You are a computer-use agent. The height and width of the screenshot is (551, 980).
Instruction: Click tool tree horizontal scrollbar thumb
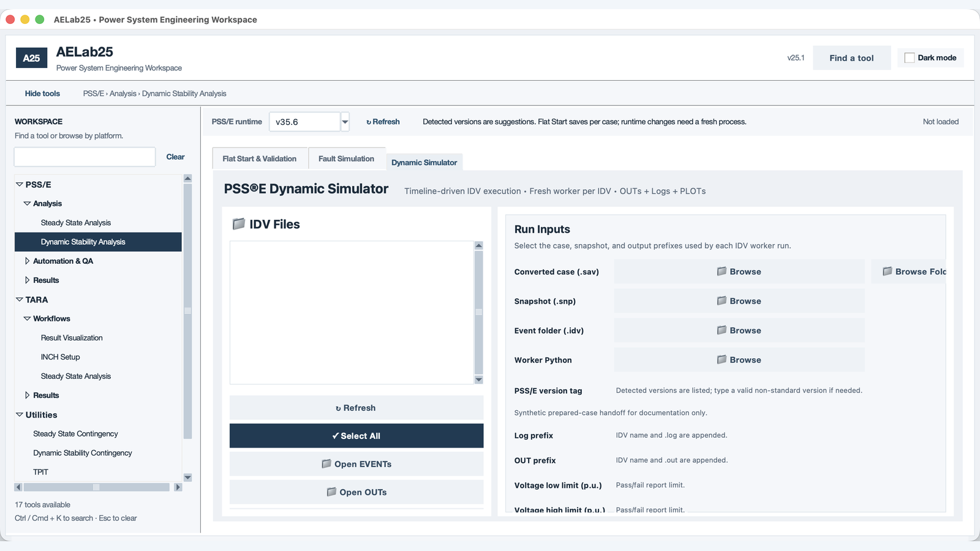(x=96, y=487)
